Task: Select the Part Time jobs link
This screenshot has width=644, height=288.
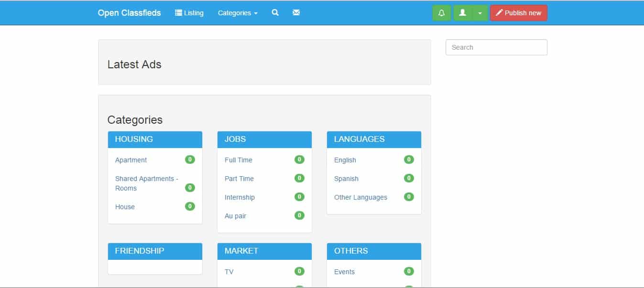Action: point(239,179)
